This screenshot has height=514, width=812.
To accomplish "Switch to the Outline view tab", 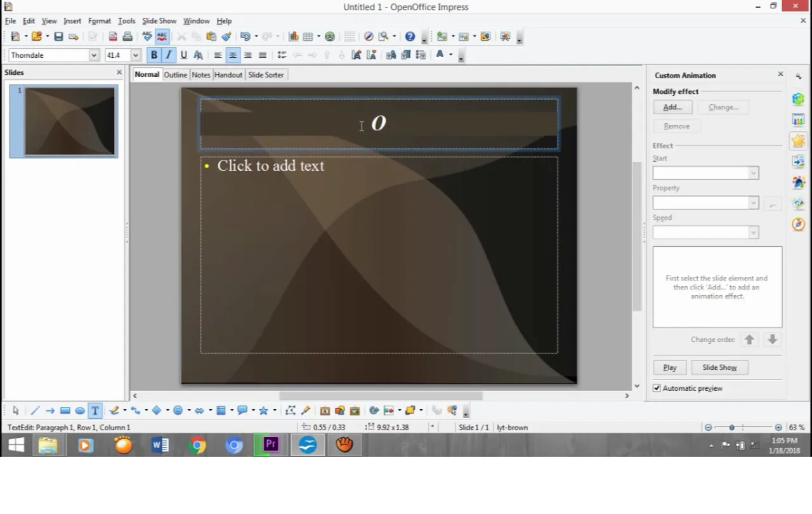I will point(175,74).
